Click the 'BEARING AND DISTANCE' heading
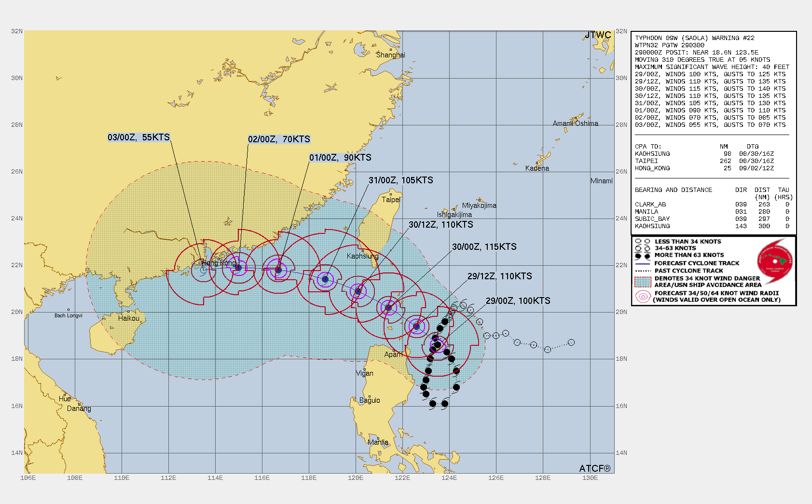812x504 pixels. coord(674,190)
